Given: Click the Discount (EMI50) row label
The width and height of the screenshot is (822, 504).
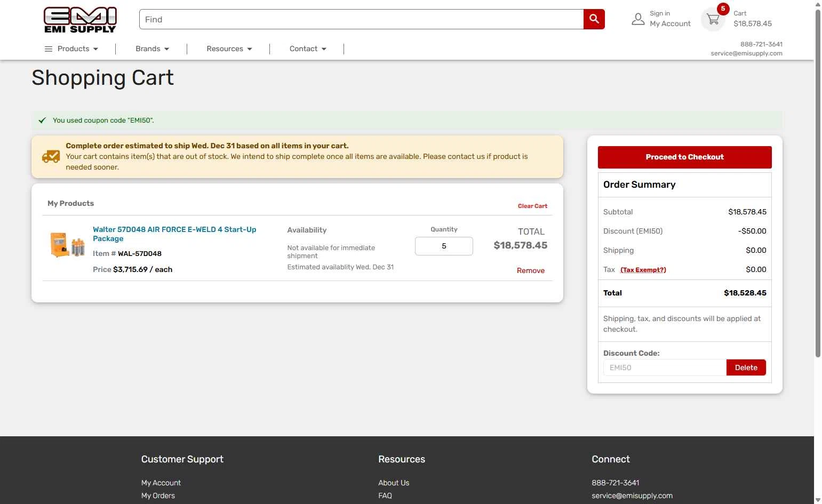Looking at the screenshot, I should pyautogui.click(x=633, y=231).
